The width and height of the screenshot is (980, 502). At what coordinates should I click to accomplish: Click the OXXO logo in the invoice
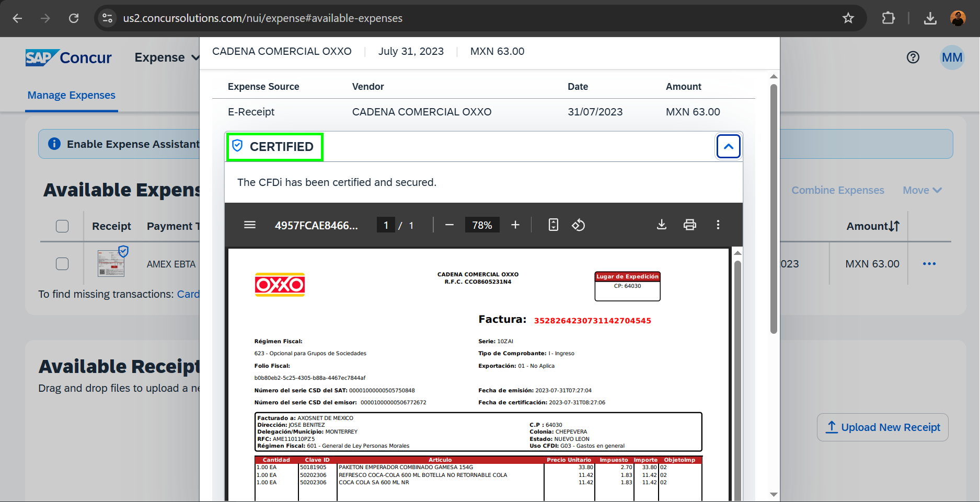coord(280,285)
